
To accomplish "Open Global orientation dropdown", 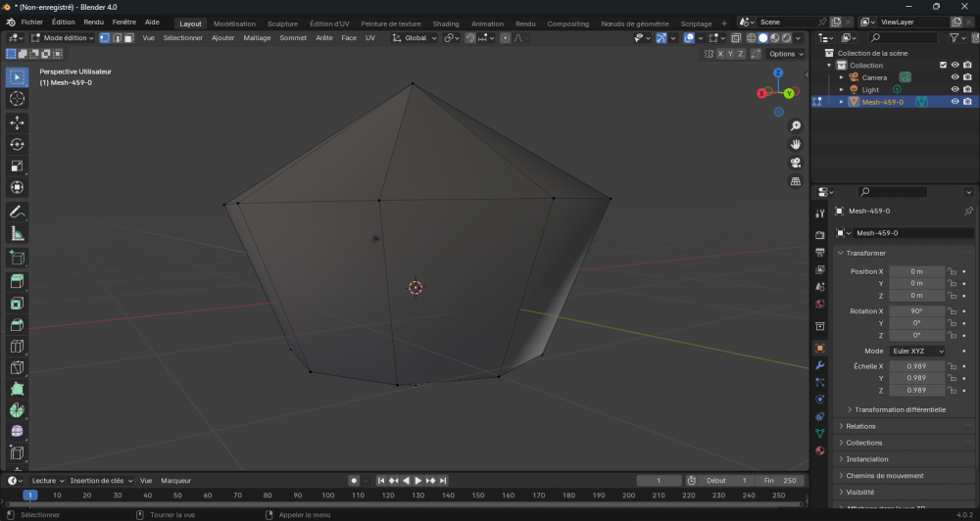I will (x=415, y=38).
